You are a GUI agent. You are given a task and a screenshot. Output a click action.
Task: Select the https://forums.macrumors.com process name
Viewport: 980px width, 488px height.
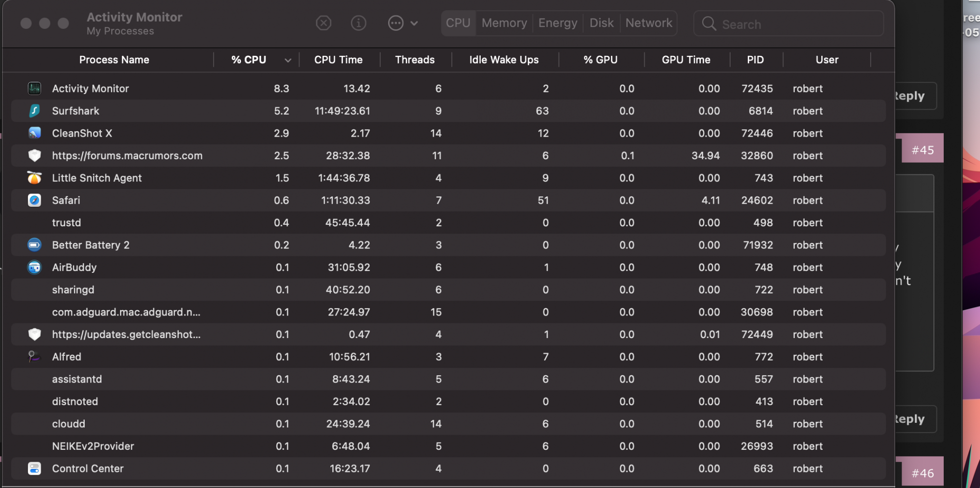point(127,156)
